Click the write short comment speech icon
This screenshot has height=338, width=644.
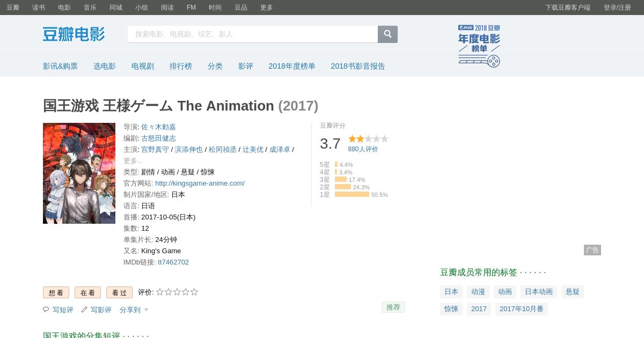click(46, 310)
